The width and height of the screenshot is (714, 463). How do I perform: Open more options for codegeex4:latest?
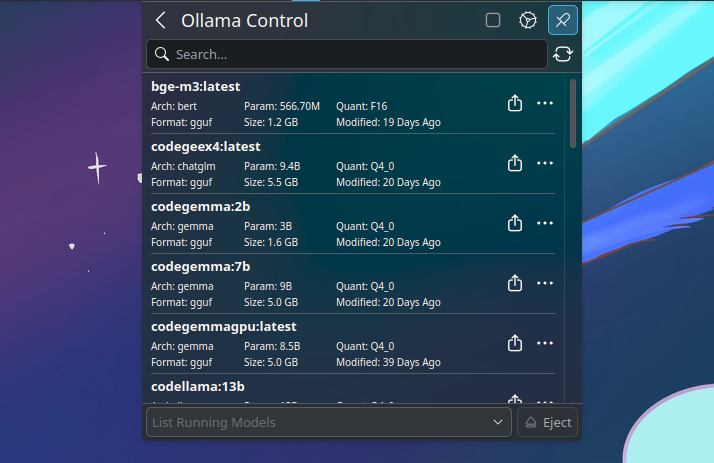tap(545, 163)
